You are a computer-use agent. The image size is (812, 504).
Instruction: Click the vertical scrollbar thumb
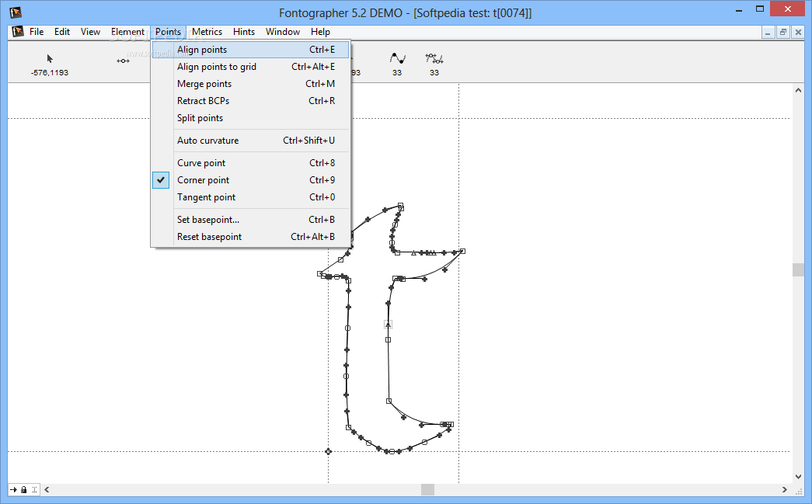pyautogui.click(x=798, y=269)
